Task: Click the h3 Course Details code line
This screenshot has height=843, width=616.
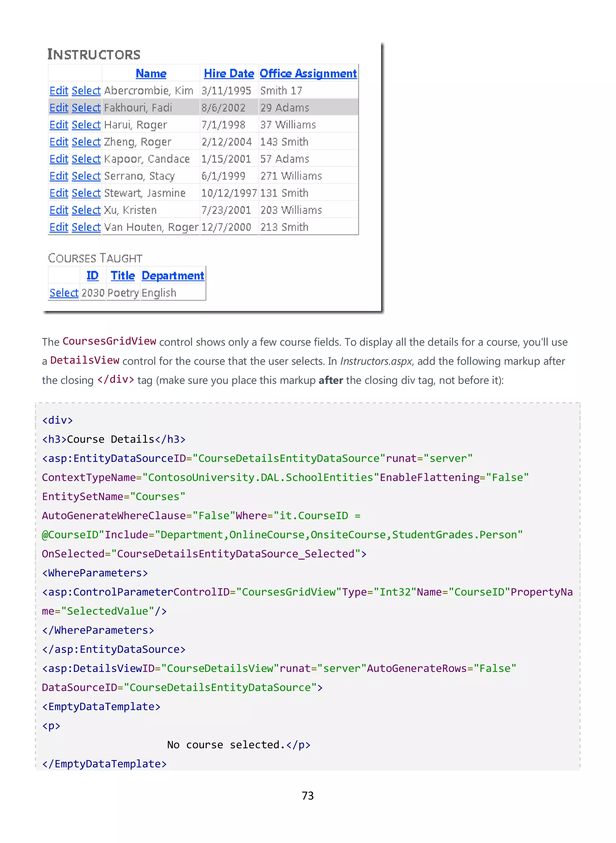Action: (x=114, y=440)
